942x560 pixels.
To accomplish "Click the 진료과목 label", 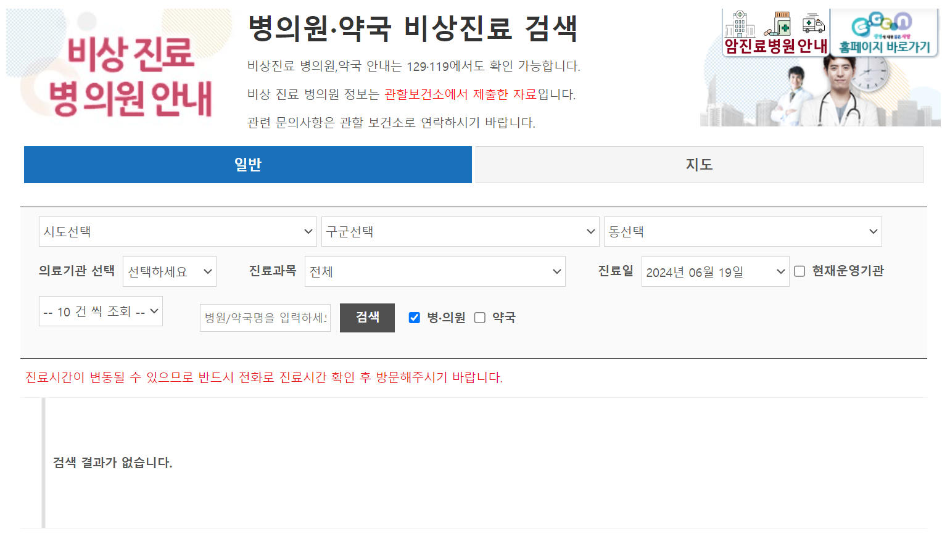I will pyautogui.click(x=273, y=271).
